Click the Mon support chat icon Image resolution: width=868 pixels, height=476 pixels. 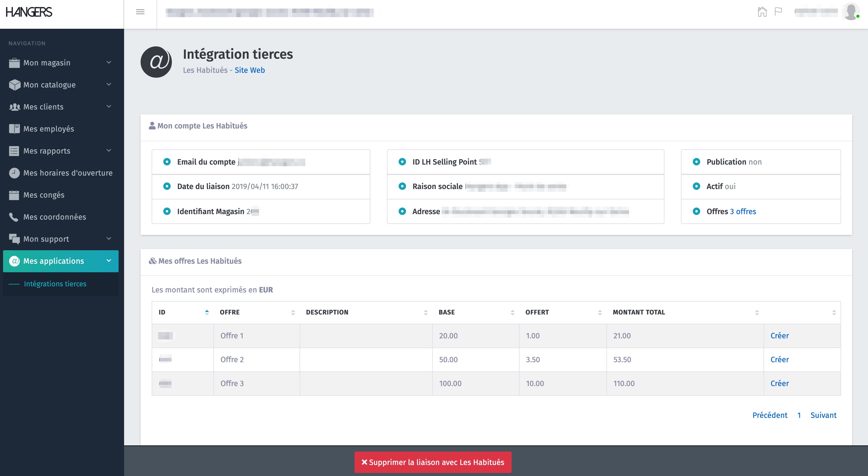(14, 239)
